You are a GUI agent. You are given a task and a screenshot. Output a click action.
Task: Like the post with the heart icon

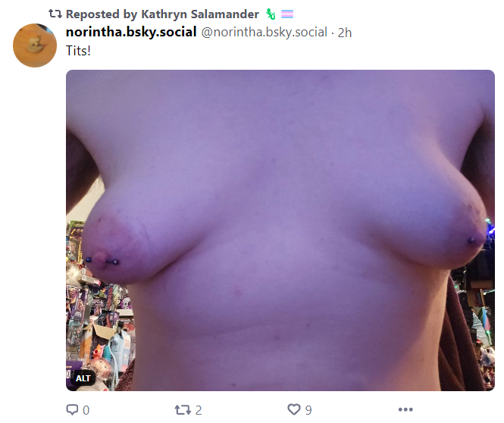(x=294, y=409)
